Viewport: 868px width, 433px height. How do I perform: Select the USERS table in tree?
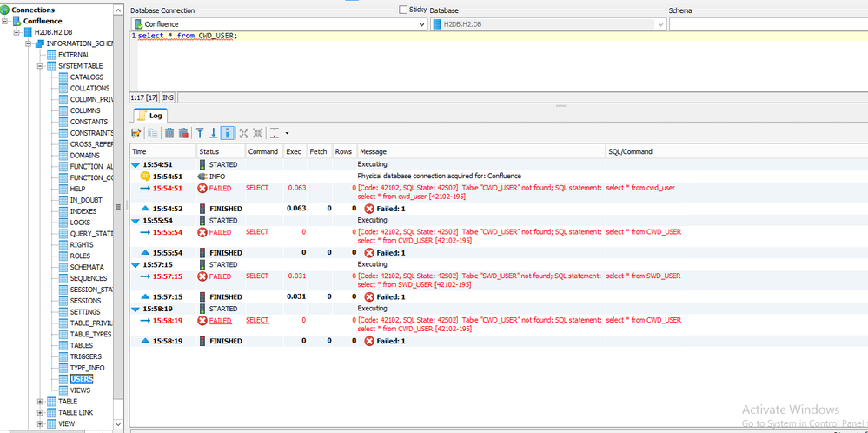coord(82,379)
